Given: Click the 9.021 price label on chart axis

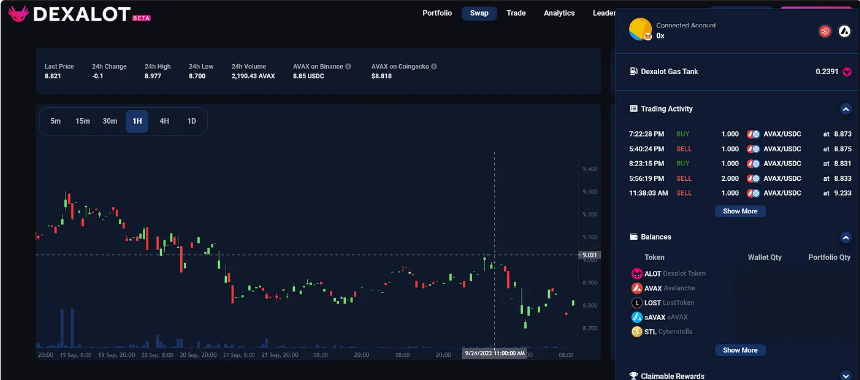Looking at the screenshot, I should click(x=590, y=255).
